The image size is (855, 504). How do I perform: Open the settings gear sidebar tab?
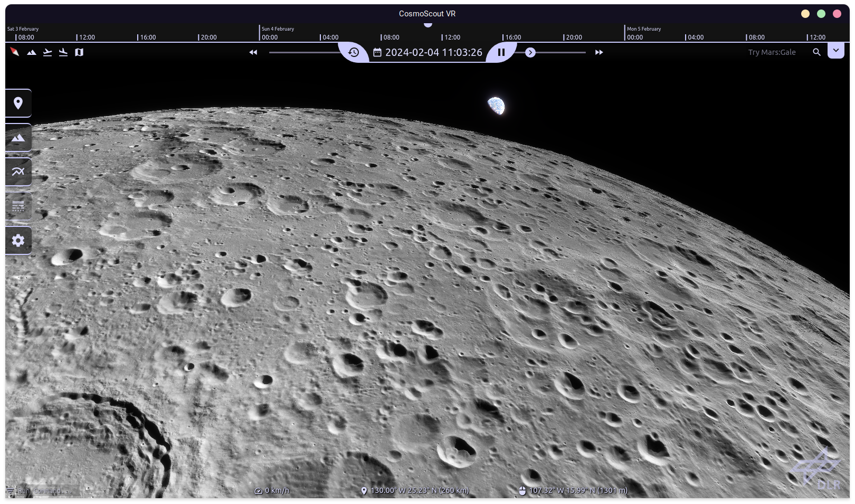tap(18, 241)
